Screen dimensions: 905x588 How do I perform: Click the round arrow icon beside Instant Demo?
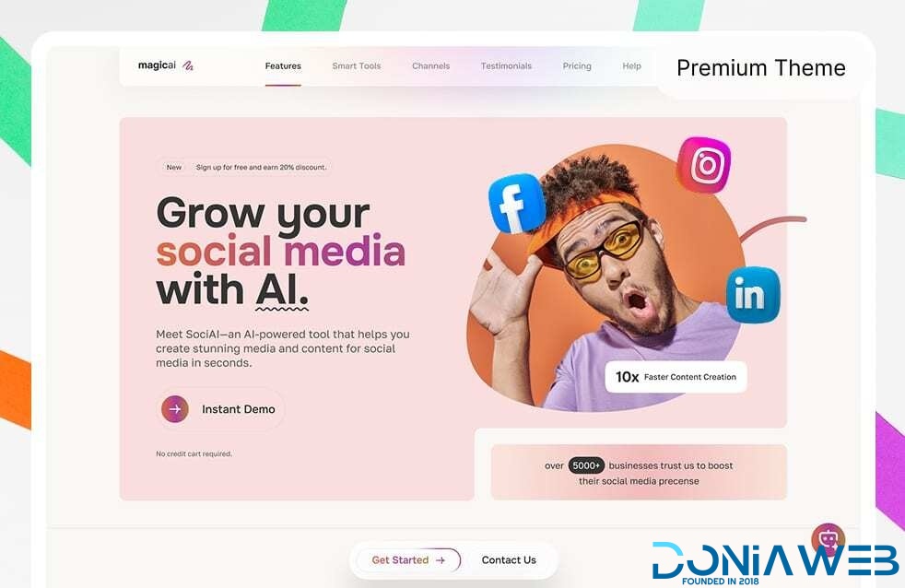tap(175, 409)
